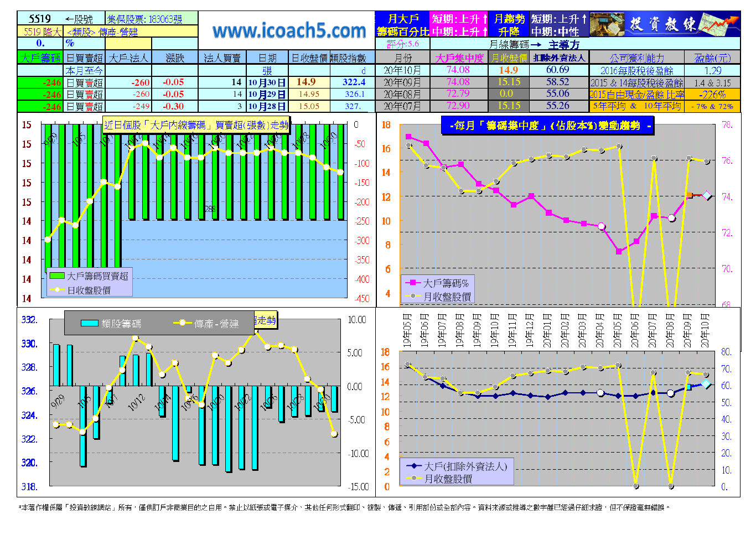Screen dimensions: 756x535
Task: Click the green 大戶籌碼買賣超 legend swatch
Action: [x=56, y=276]
